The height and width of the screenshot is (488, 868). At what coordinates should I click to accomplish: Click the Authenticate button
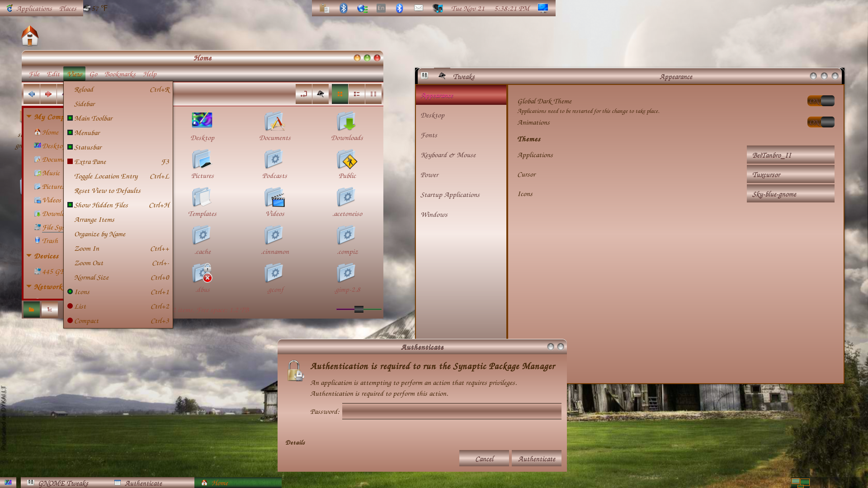(x=537, y=459)
